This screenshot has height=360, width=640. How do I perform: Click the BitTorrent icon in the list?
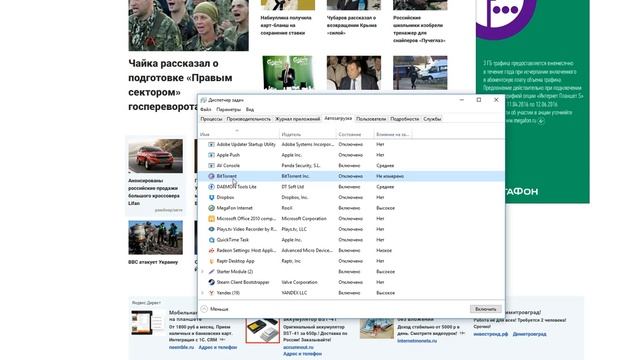(x=211, y=176)
